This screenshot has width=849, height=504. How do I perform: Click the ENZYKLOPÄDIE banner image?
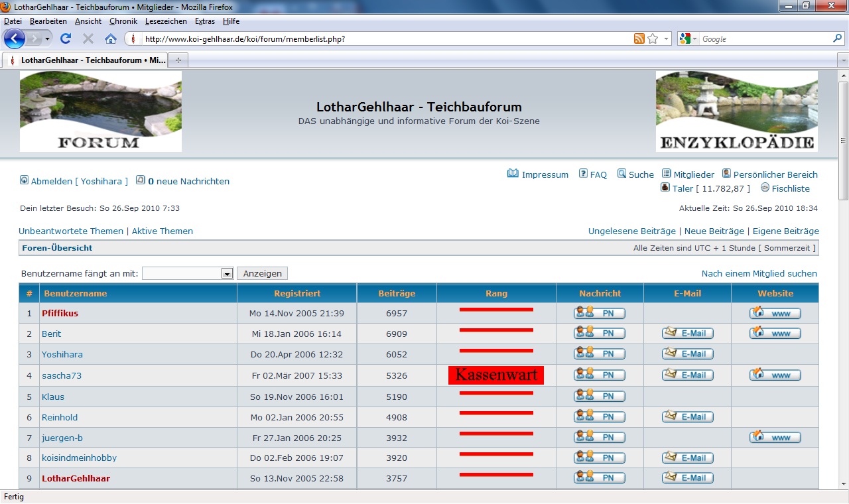click(x=736, y=111)
